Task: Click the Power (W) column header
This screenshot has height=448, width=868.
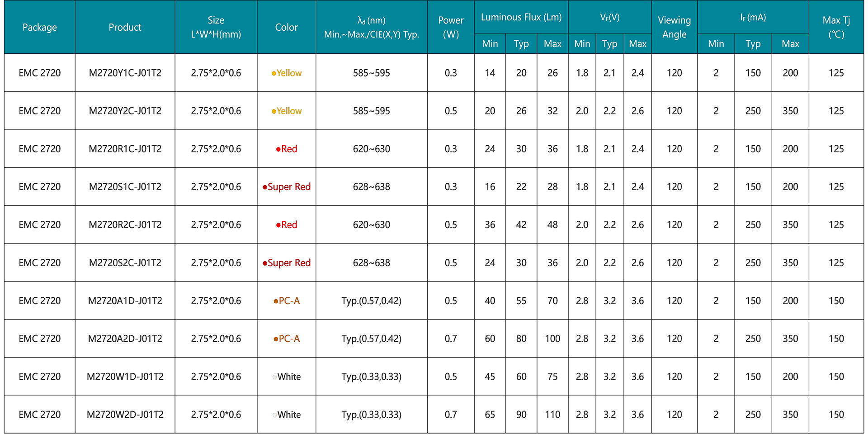Action: pyautogui.click(x=450, y=27)
